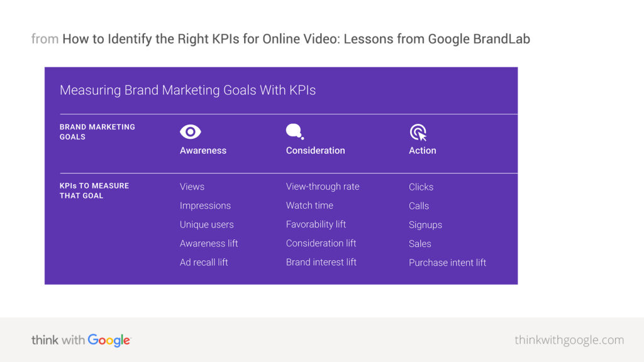
Task: Click the Consideration speech bubble icon
Action: click(x=295, y=132)
